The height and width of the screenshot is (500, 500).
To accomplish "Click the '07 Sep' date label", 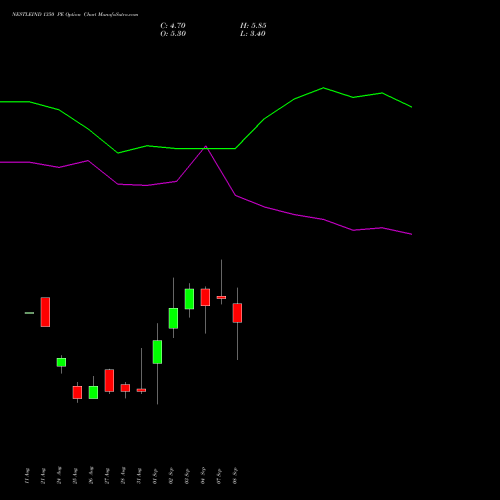I will pos(219,476).
